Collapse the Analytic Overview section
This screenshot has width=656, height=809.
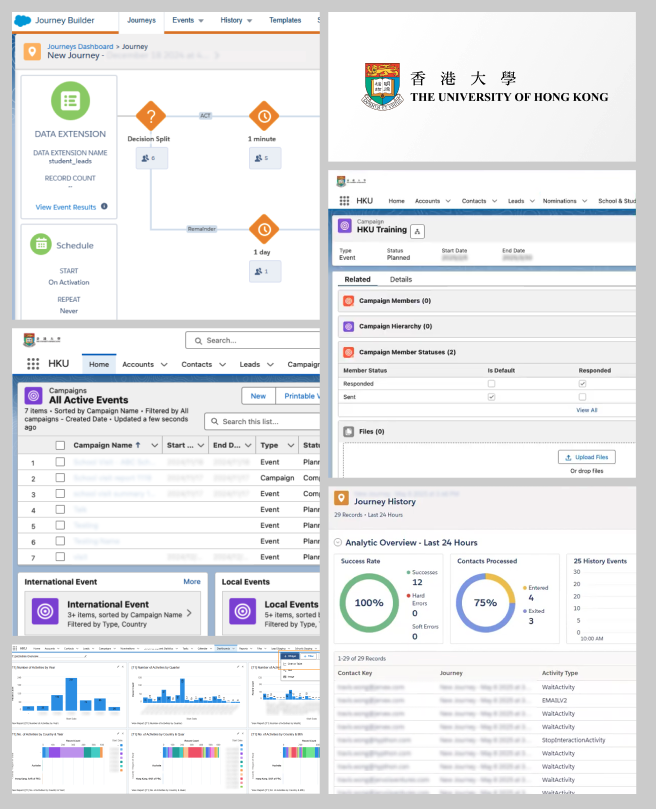[x=338, y=542]
